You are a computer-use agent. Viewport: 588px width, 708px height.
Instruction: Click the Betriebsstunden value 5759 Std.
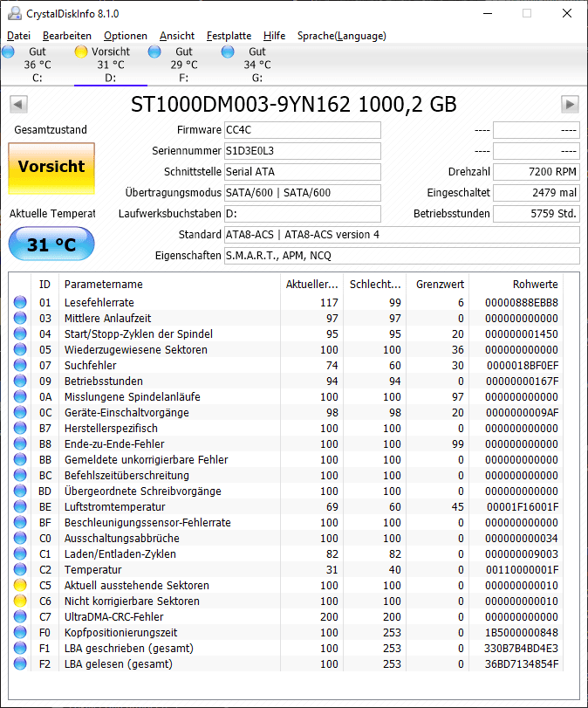click(537, 214)
